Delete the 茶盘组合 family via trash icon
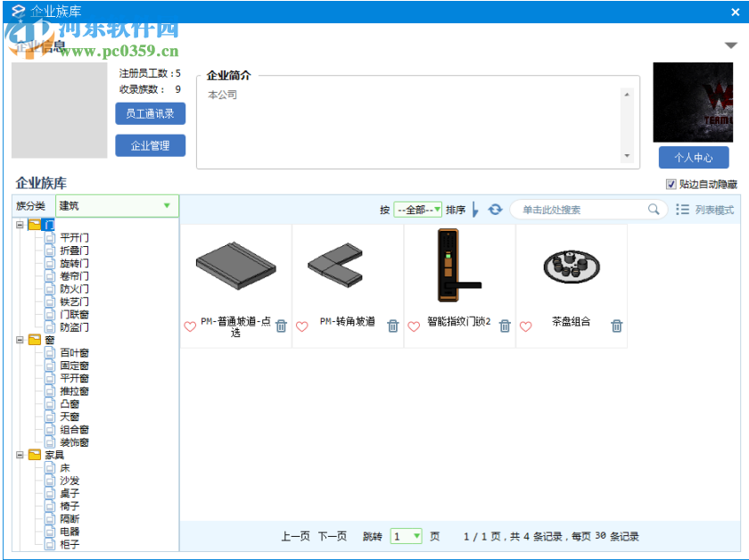The width and height of the screenshot is (749, 560). point(615,326)
